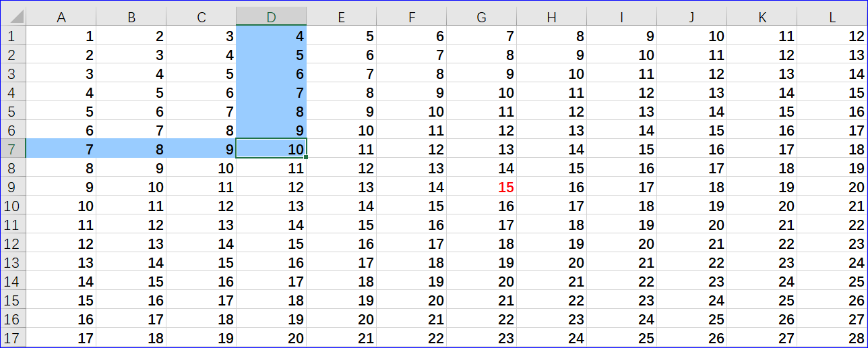Viewport: 868px width, 348px height.
Task: Select column B header
Action: click(131, 18)
